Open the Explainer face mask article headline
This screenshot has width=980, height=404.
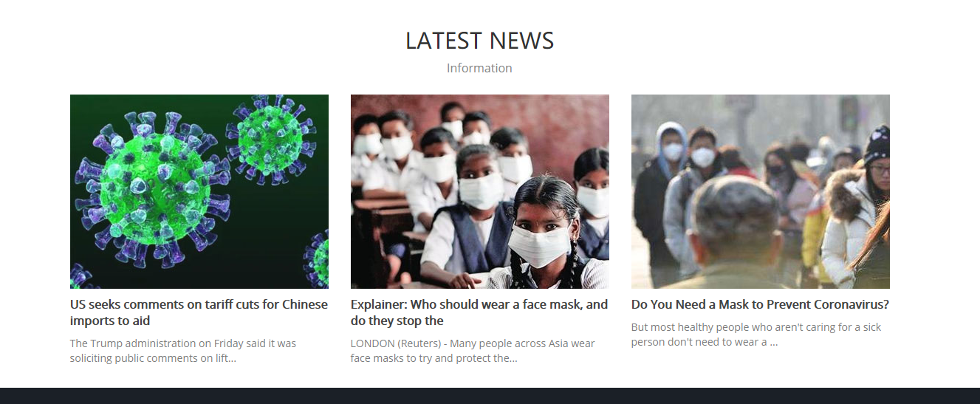tap(480, 312)
